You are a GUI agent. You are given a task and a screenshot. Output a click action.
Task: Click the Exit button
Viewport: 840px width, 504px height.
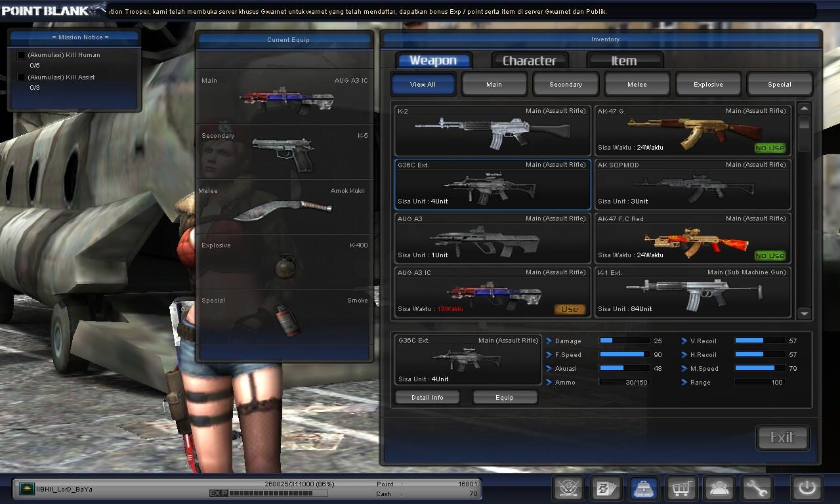pyautogui.click(x=782, y=438)
